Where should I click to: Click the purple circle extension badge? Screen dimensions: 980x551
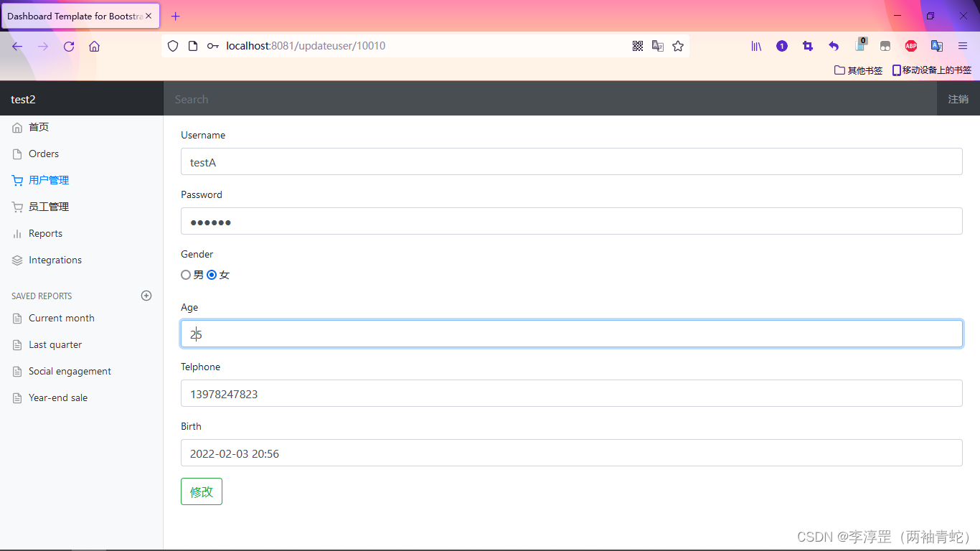[x=782, y=46]
